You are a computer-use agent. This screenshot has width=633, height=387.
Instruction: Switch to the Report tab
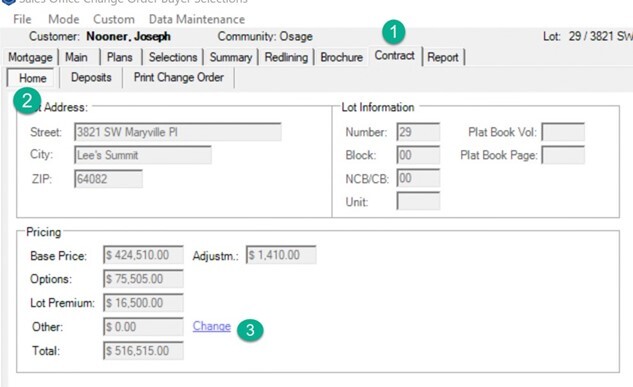443,57
